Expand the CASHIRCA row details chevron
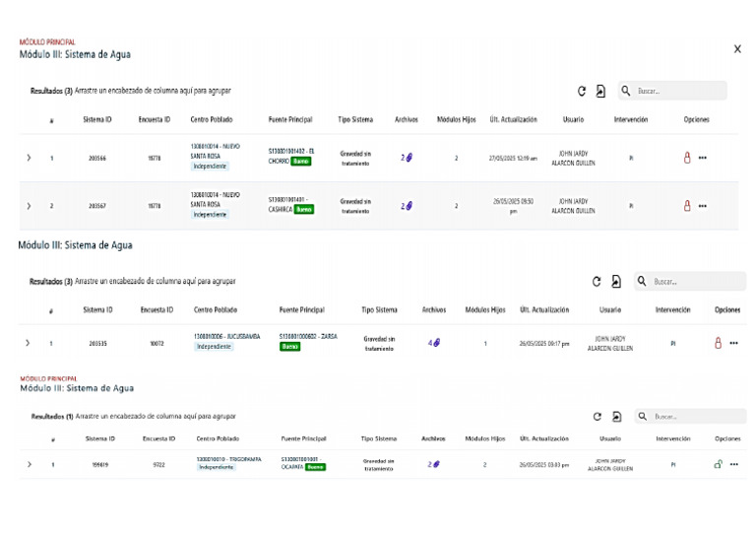 pos(29,206)
